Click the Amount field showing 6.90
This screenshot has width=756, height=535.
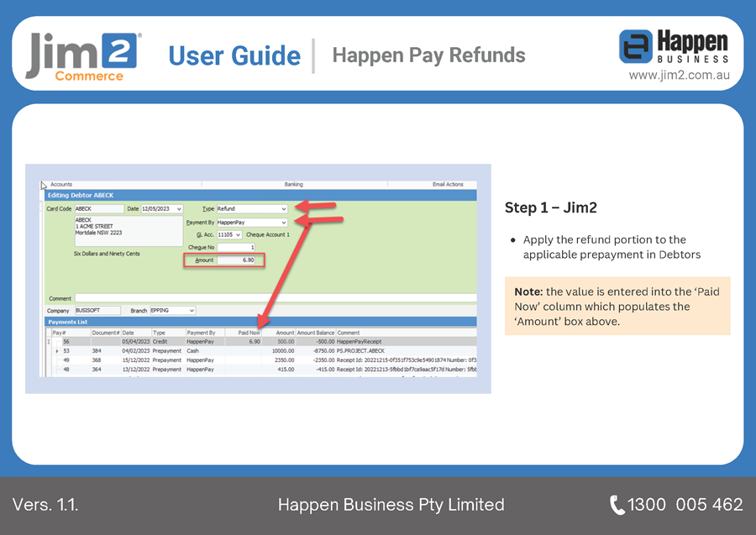[236, 260]
